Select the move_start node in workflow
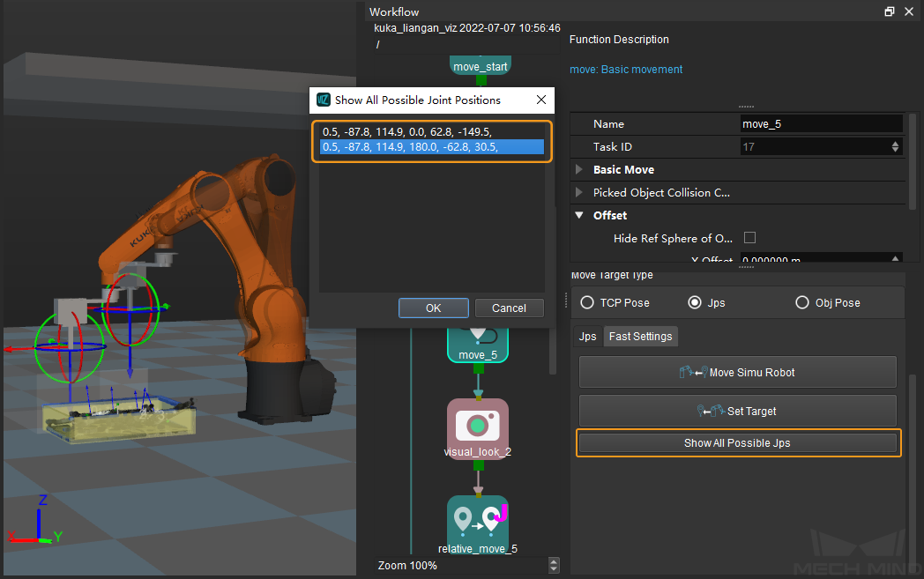The height and width of the screenshot is (579, 924). point(481,65)
